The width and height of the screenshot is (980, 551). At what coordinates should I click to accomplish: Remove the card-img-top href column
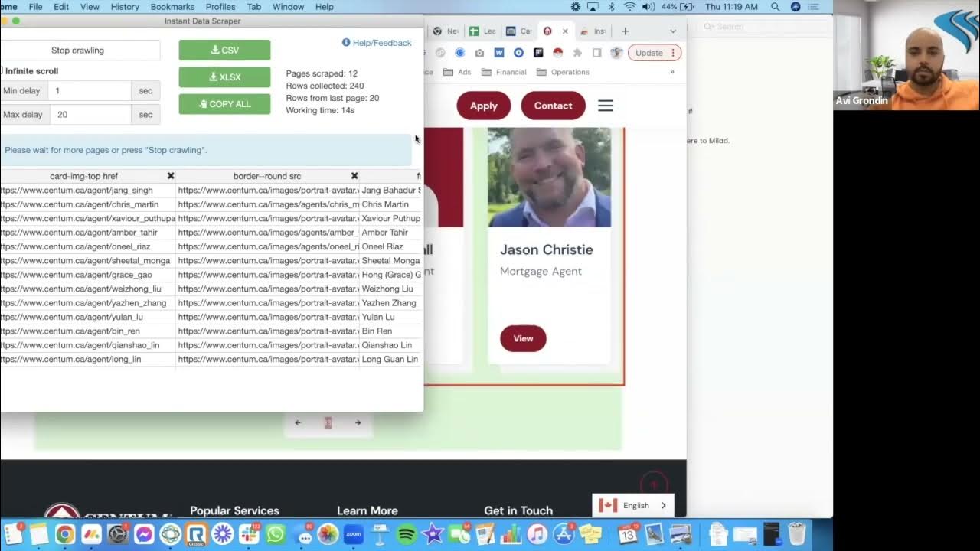pyautogui.click(x=171, y=176)
